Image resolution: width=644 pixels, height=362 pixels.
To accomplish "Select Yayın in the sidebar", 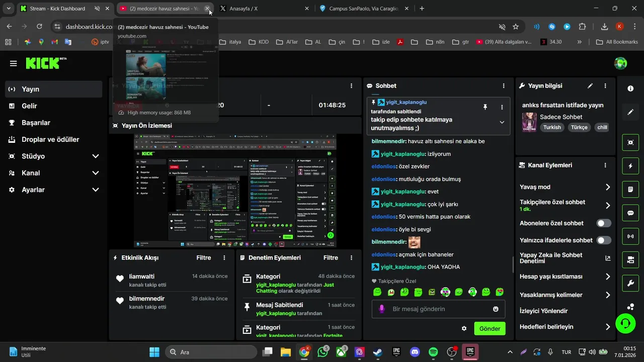I will 54,89.
